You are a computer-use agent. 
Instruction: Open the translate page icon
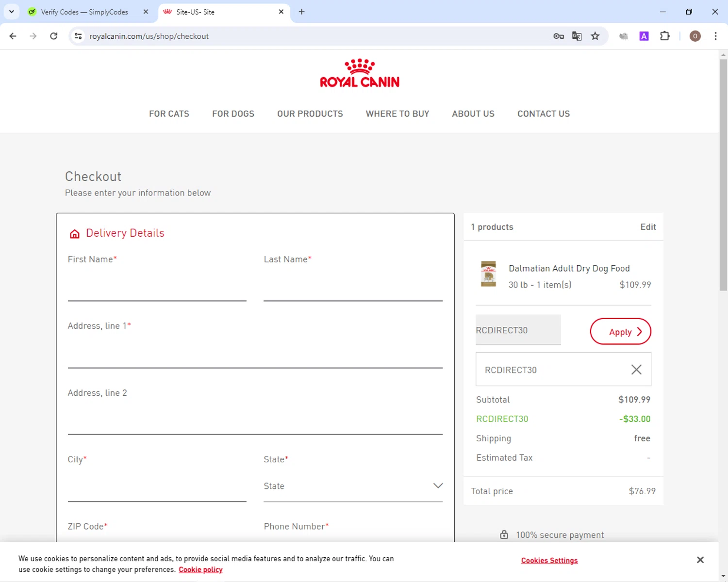pyautogui.click(x=577, y=36)
